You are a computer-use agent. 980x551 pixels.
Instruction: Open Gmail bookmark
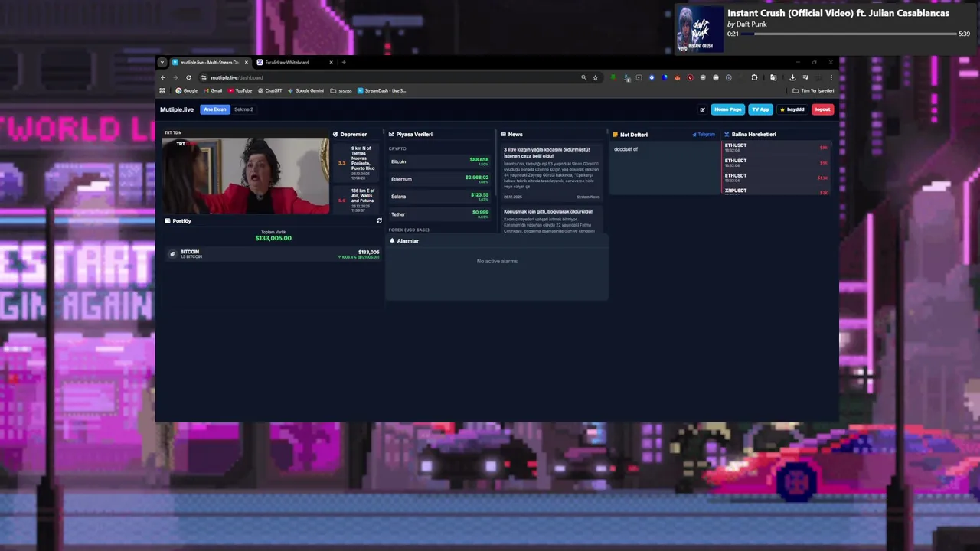(214, 90)
